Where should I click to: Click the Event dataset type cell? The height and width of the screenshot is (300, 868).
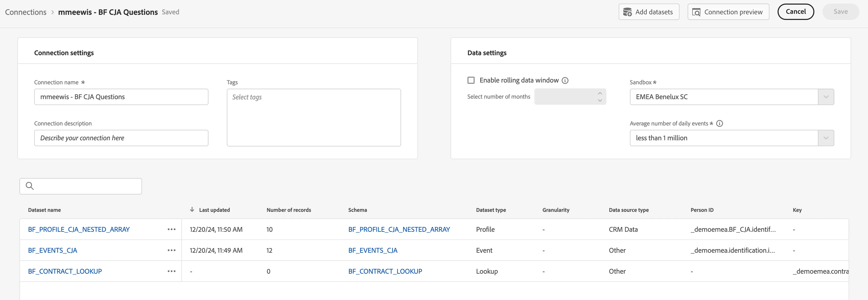pyautogui.click(x=484, y=250)
